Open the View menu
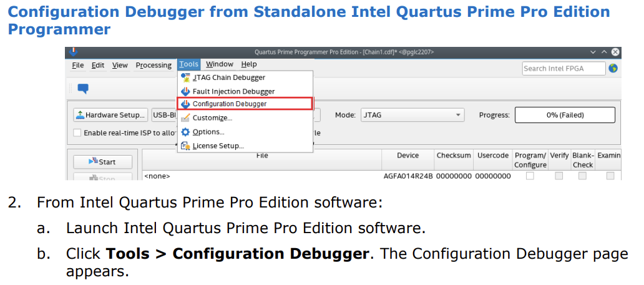Viewport: 644px width, 285px height. point(120,65)
